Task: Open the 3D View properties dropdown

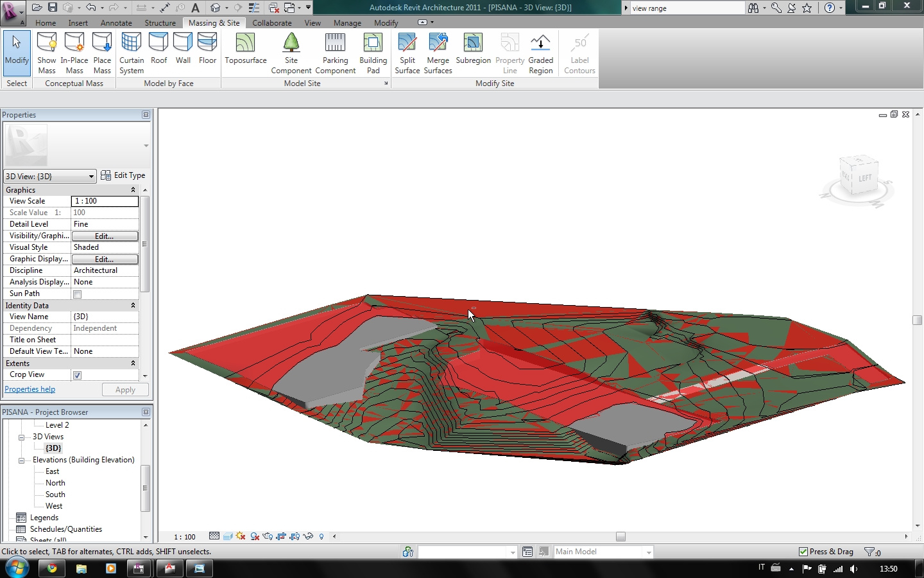Action: 90,176
